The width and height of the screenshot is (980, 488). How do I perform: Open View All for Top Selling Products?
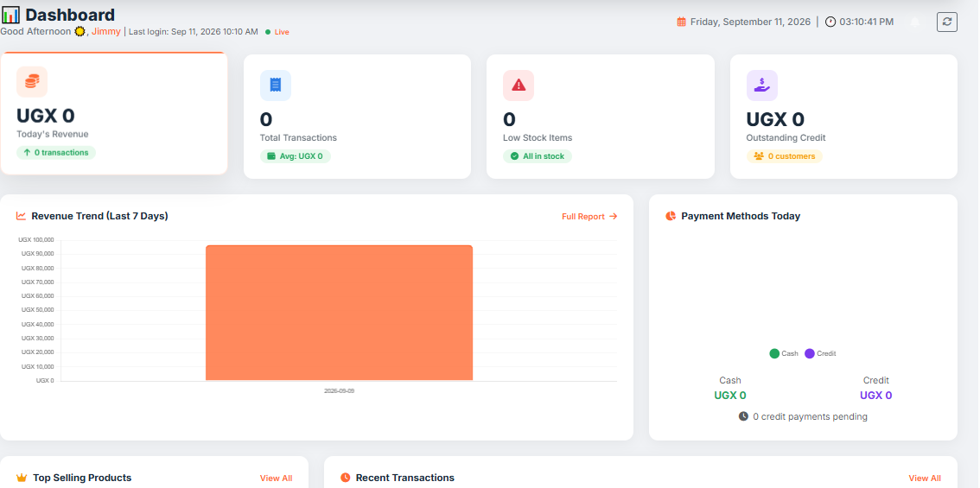click(277, 478)
